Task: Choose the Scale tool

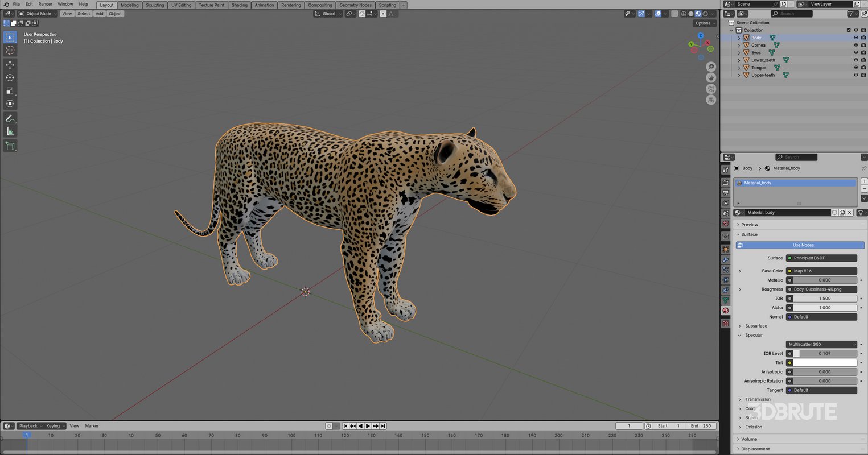Action: point(10,91)
